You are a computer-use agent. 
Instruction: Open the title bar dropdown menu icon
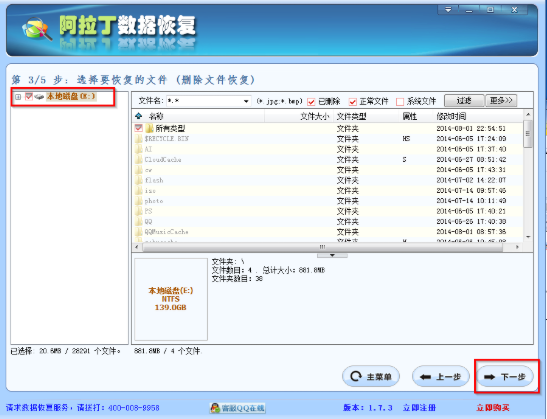[448, 10]
